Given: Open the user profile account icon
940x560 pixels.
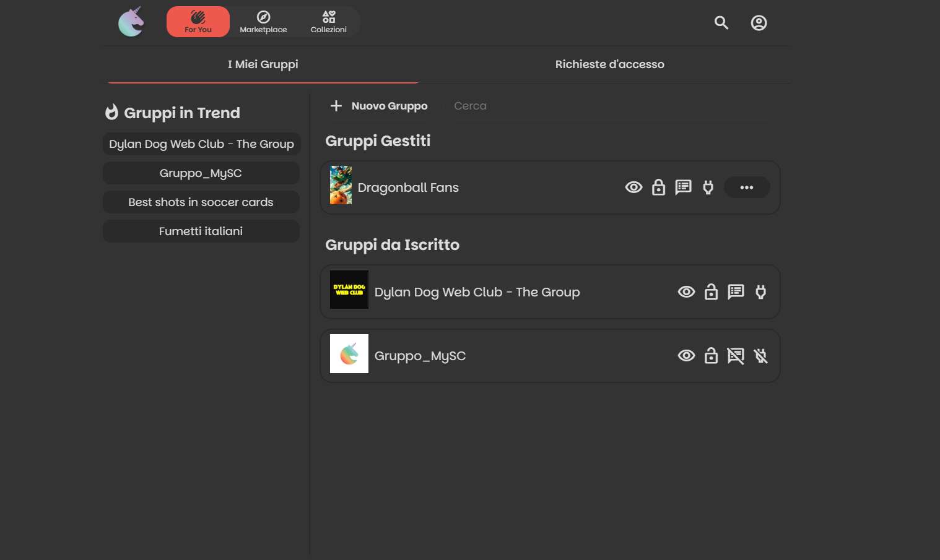Looking at the screenshot, I should (759, 23).
